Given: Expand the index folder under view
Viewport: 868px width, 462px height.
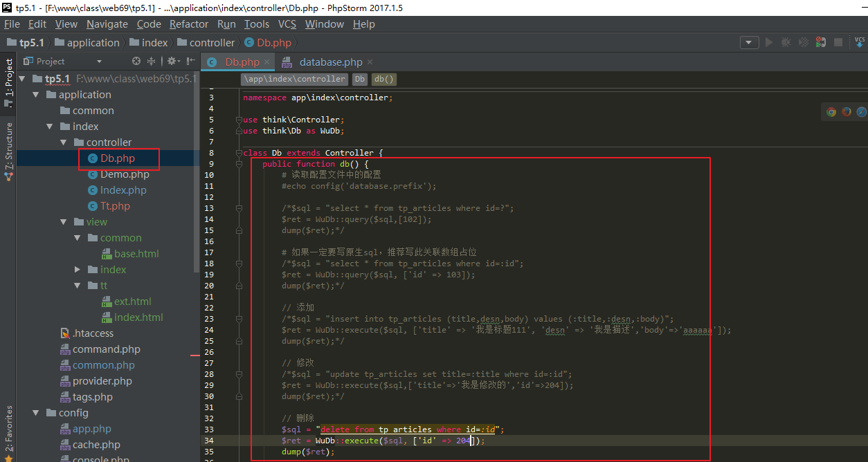Looking at the screenshot, I should [78, 270].
